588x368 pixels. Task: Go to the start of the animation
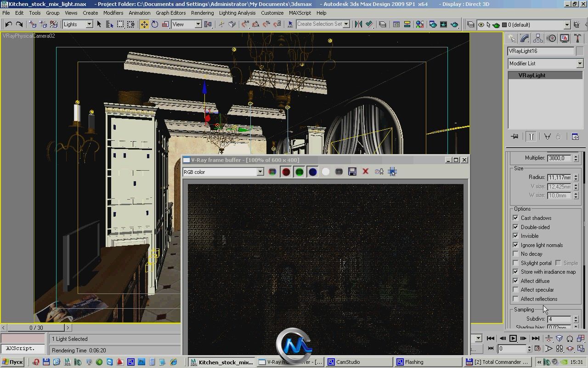[491, 339]
